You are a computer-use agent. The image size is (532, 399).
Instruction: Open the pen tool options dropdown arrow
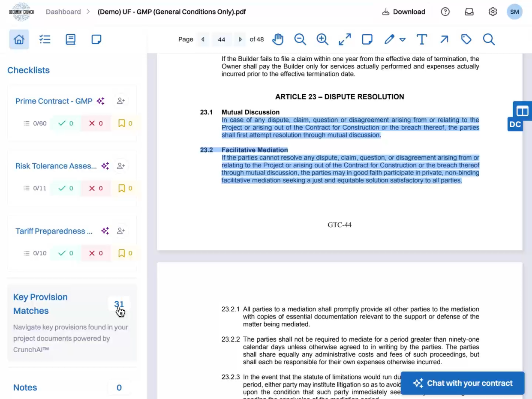403,40
